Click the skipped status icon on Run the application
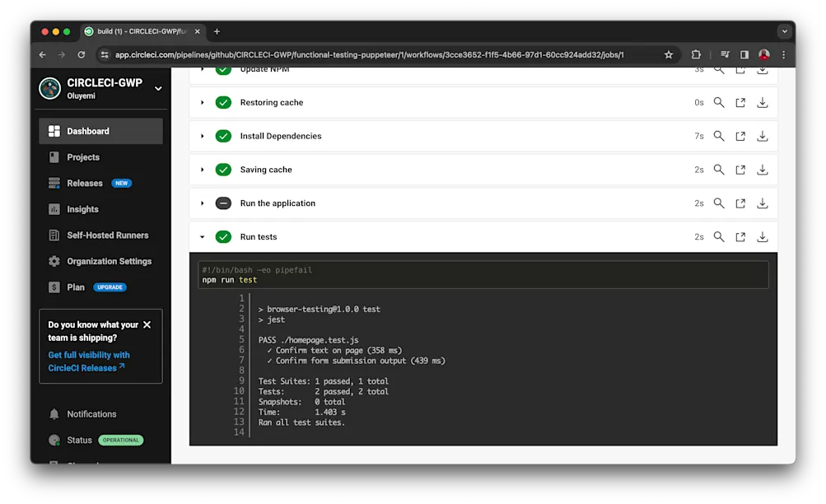Viewport: 826px width, 504px height. [222, 203]
